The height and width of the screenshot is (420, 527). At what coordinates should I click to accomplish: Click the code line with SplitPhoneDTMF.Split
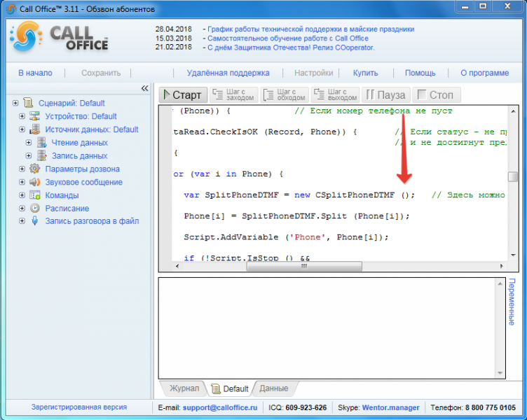(x=296, y=216)
